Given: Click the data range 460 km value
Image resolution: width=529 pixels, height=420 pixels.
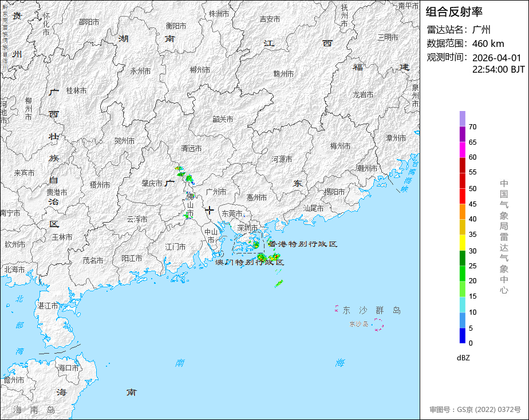Looking at the screenshot, I should click(488, 43).
